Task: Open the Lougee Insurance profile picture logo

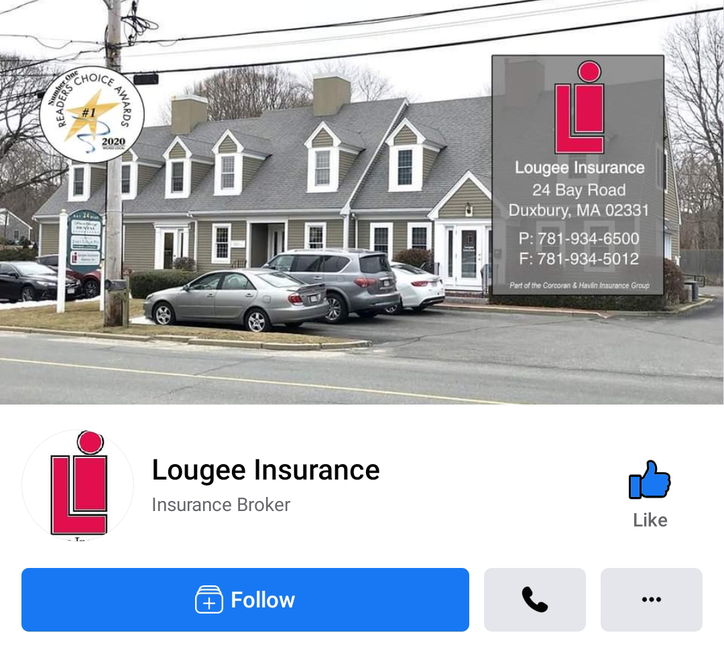Action: point(78,485)
